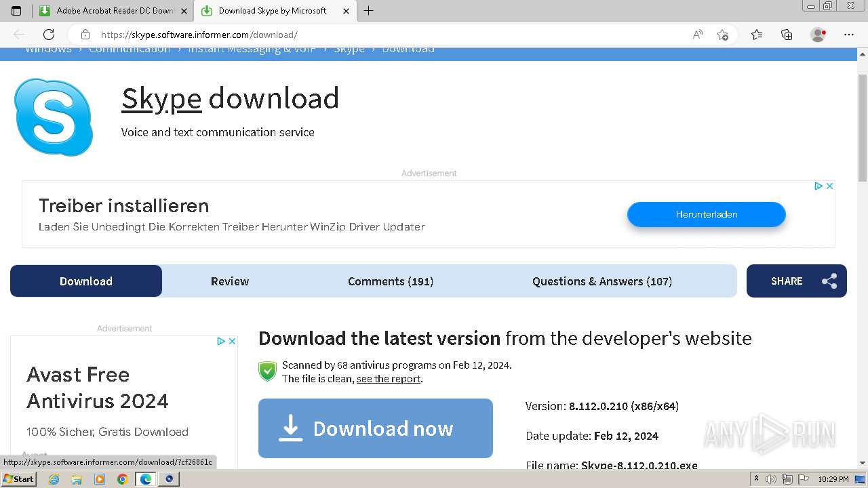The image size is (868, 488).
Task: Close the Avast sidebar advertisement
Action: click(232, 341)
